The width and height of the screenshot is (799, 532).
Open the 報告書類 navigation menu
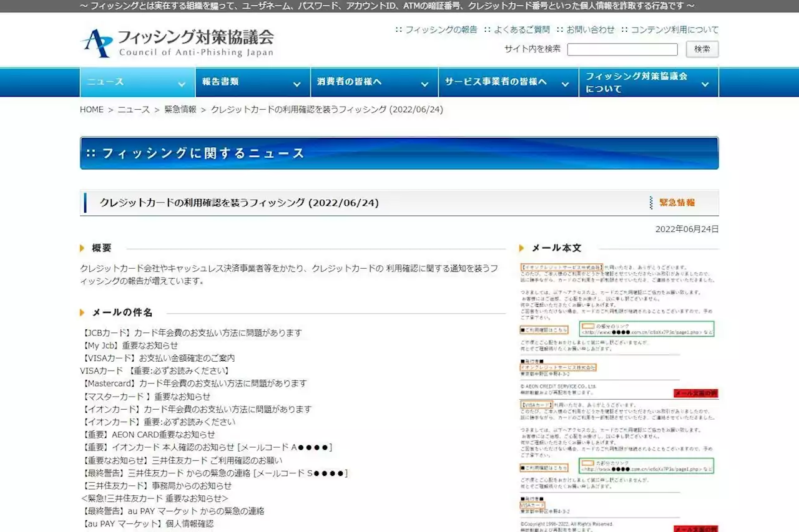(253, 82)
